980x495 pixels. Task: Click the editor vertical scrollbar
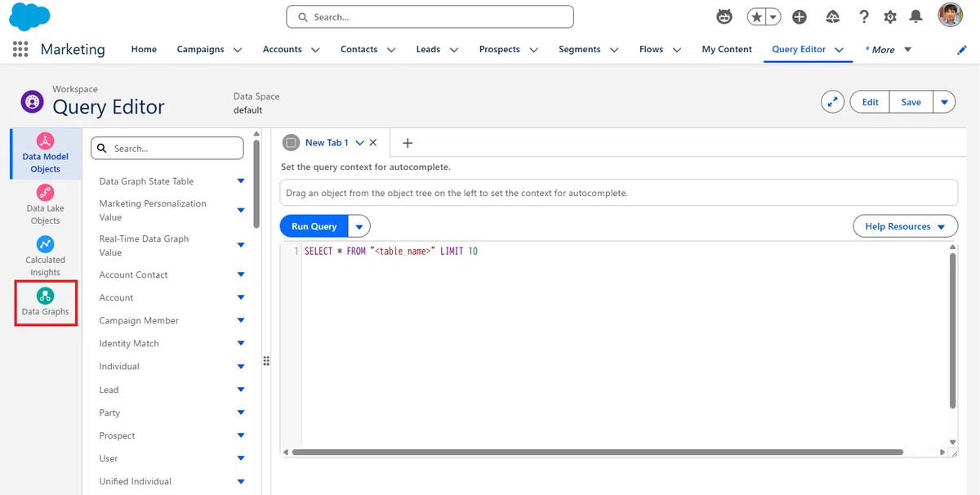click(x=952, y=330)
